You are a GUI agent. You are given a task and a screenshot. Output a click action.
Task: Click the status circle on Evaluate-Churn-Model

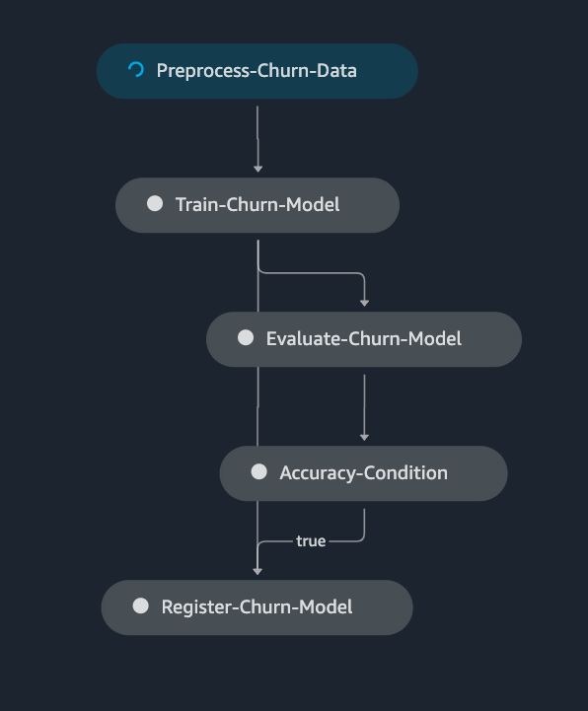tap(246, 338)
